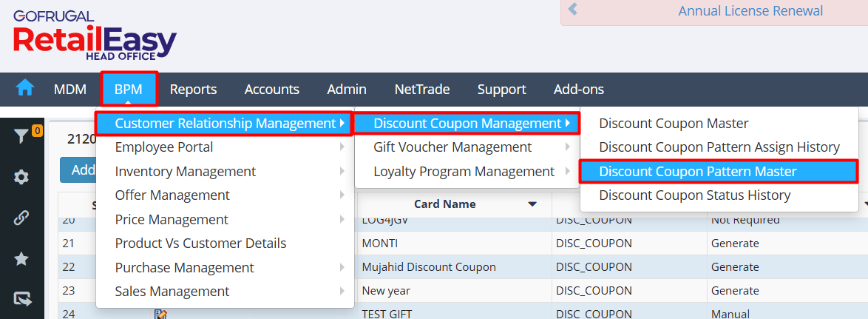Open the Accounts menu
The height and width of the screenshot is (319, 868).
click(x=272, y=89)
